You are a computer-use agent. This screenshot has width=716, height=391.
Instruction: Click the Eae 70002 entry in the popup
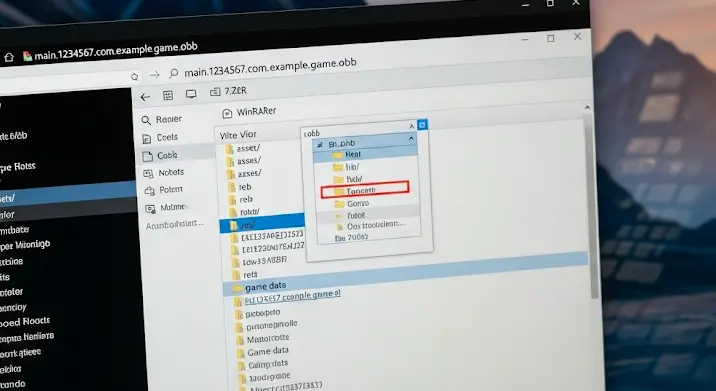coord(351,238)
